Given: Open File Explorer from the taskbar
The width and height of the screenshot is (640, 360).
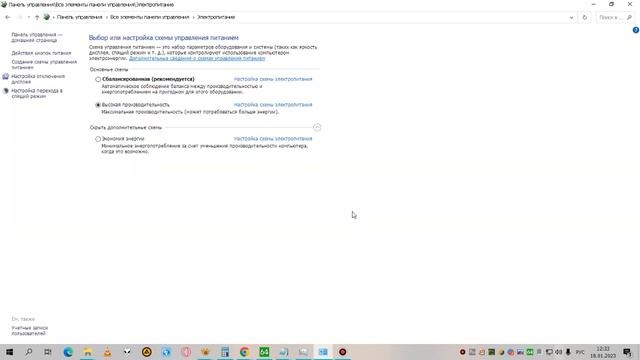Looking at the screenshot, I should (88, 352).
